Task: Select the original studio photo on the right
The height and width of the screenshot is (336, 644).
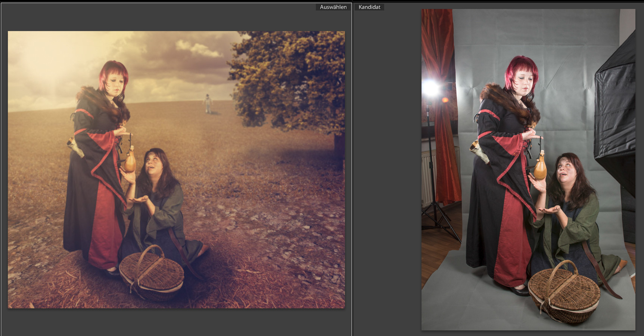Action: (528, 170)
